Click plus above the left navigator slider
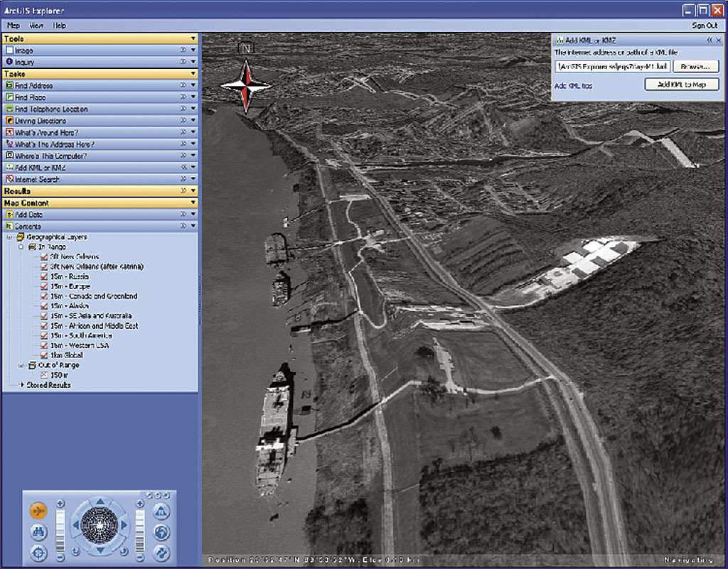 60,504
